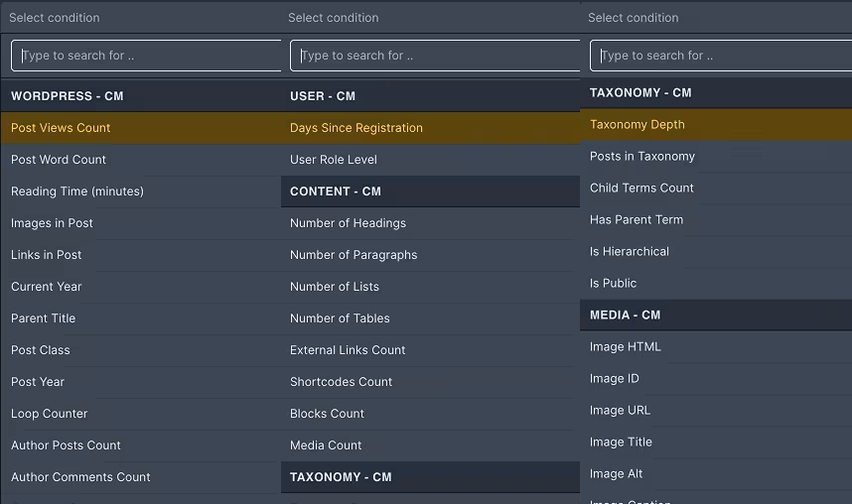This screenshot has width=852, height=504.
Task: Click TAXONOMY - CM header in right panel
Action: point(716,93)
